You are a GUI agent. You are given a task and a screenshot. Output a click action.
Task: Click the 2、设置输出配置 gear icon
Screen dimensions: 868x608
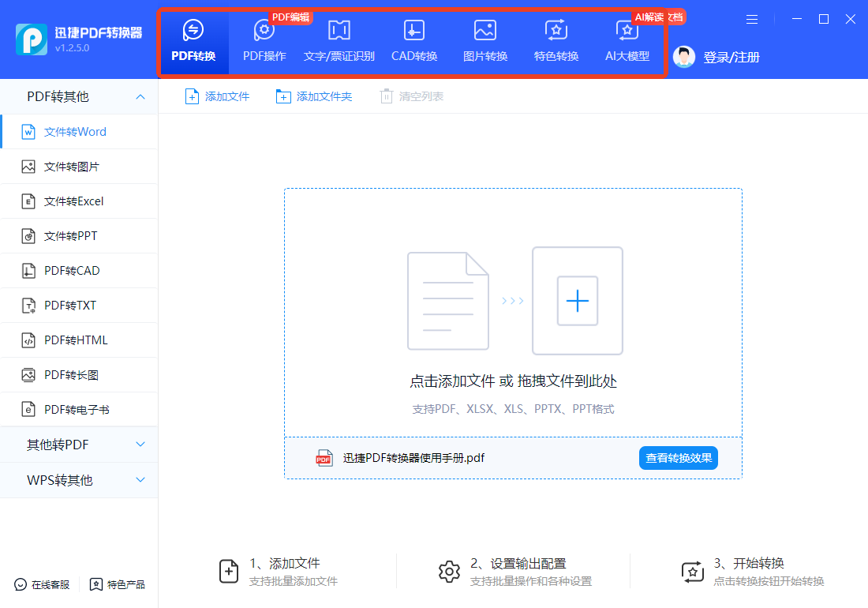pyautogui.click(x=449, y=571)
